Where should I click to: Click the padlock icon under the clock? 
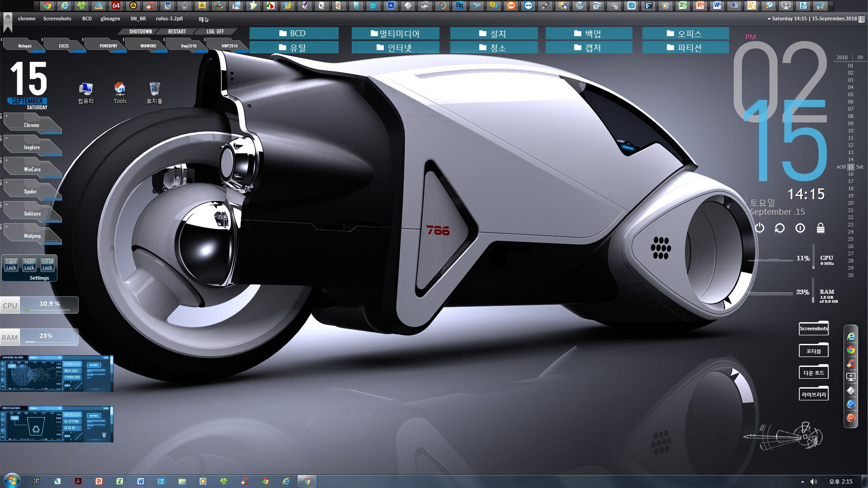[x=821, y=228]
